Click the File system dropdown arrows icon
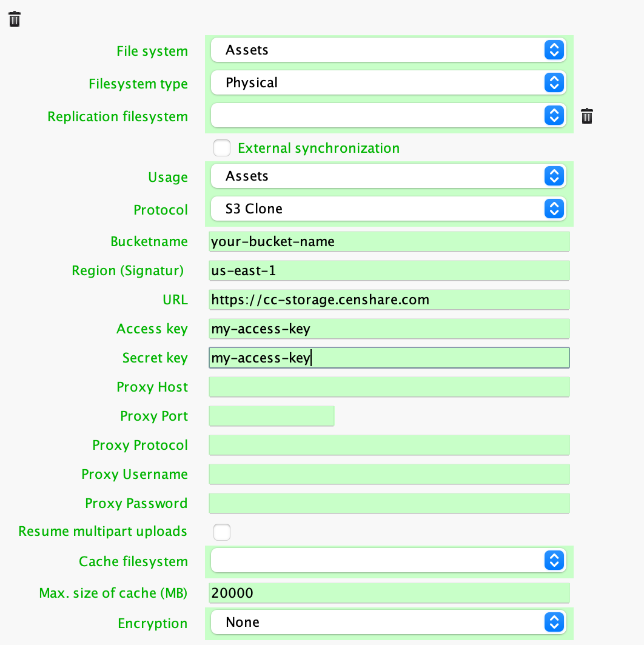The height and width of the screenshot is (645, 644). [554, 51]
